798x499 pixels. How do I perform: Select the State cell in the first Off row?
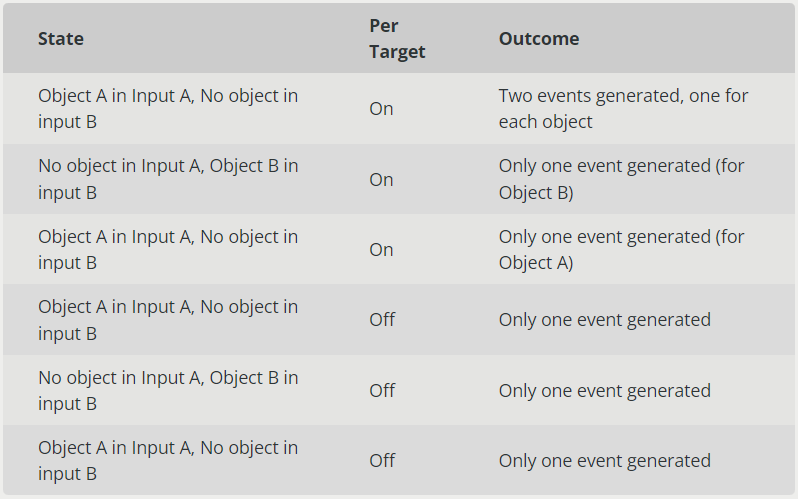(x=168, y=320)
